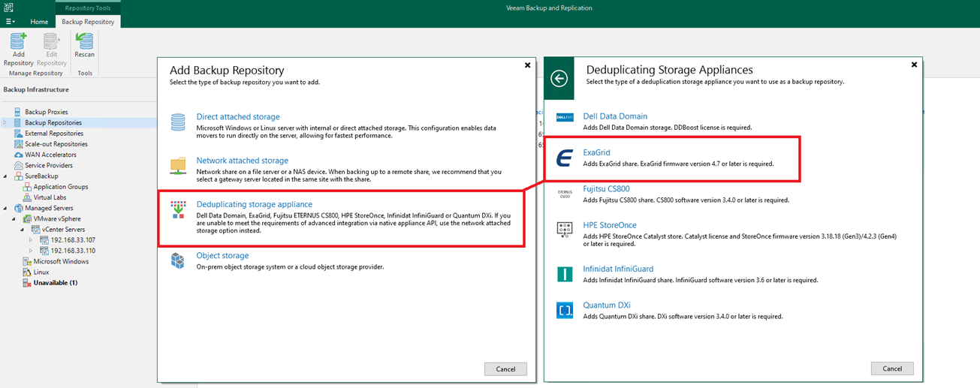980x388 pixels.
Task: Click the Backup Repositories node icon
Action: tap(17, 122)
